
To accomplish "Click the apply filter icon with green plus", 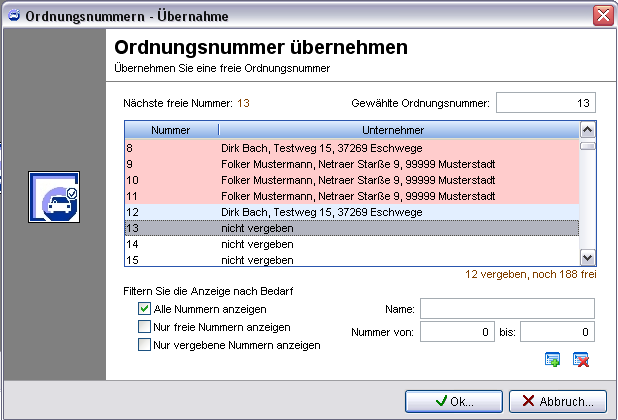I will (553, 360).
